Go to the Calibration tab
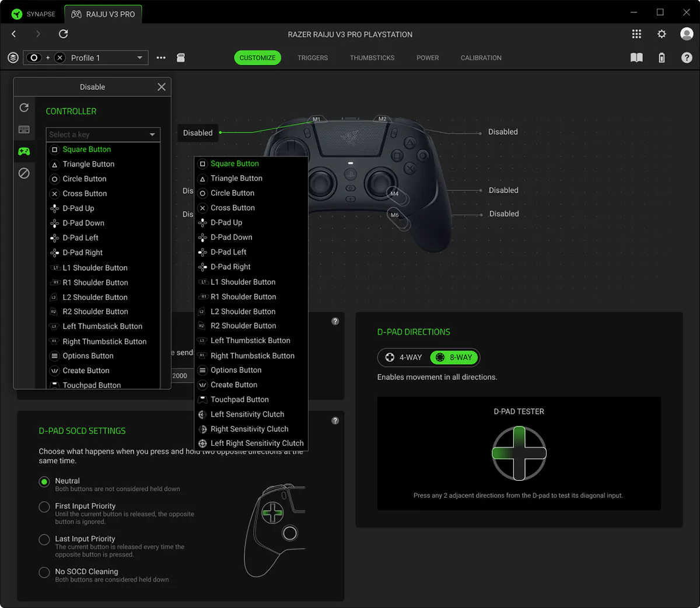Viewport: 700px width, 608px height. [x=481, y=58]
